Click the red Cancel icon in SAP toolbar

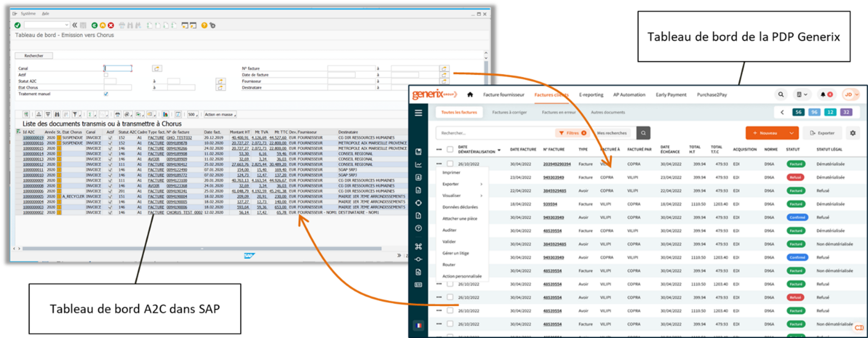(x=111, y=25)
